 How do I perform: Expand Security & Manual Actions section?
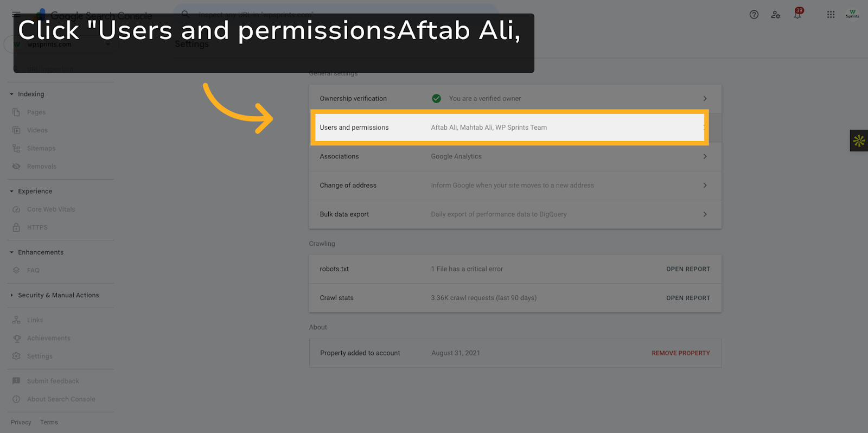tap(12, 296)
